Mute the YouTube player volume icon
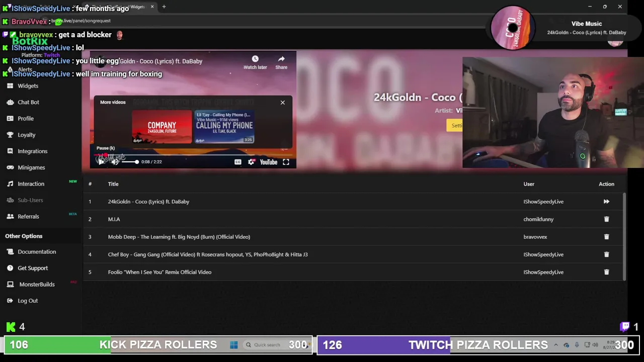The image size is (644, 362). click(x=115, y=162)
